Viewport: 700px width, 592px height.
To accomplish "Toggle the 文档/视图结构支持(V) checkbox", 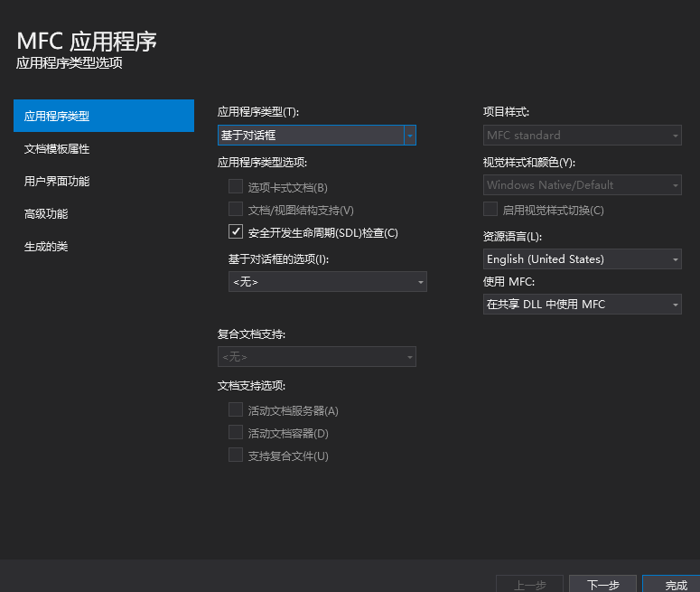I will point(236,209).
